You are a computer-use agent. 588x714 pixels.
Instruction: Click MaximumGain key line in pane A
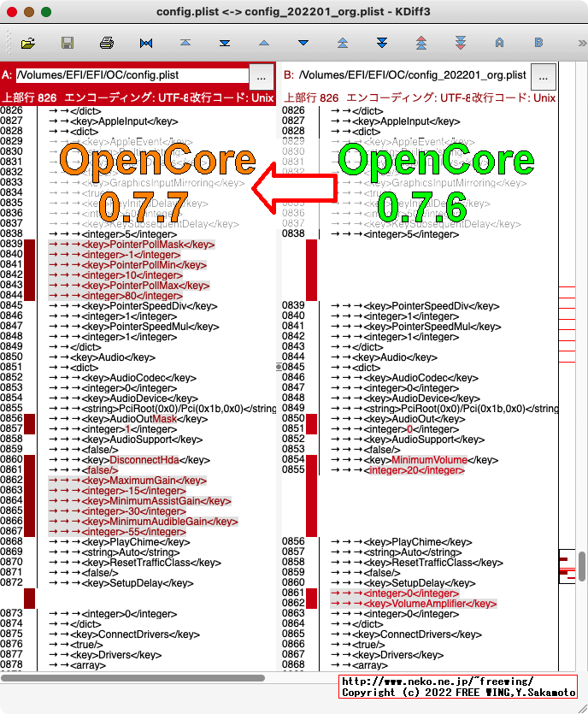[x=127, y=481]
